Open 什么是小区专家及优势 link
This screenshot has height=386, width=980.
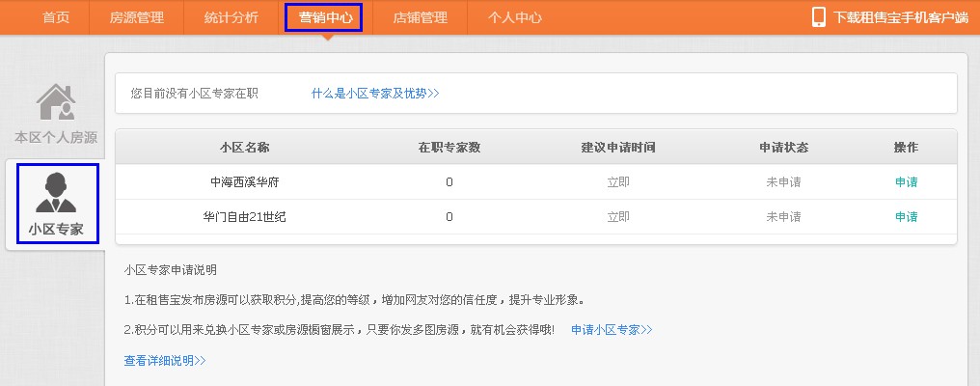click(374, 94)
